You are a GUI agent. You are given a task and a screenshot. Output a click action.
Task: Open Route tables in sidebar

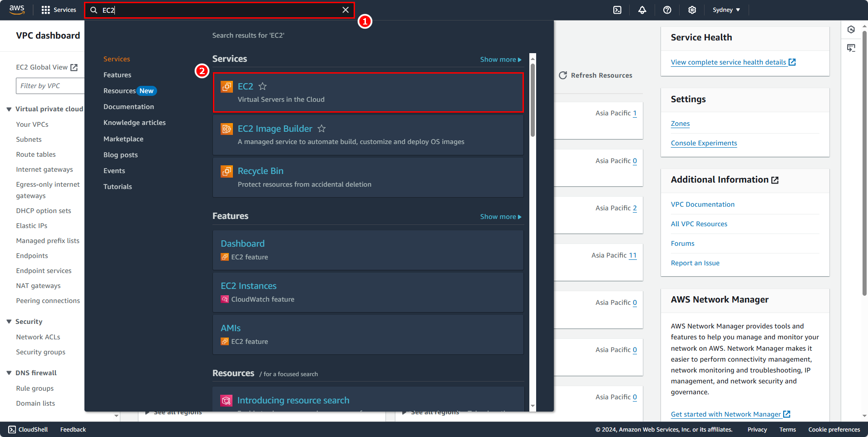[36, 154]
